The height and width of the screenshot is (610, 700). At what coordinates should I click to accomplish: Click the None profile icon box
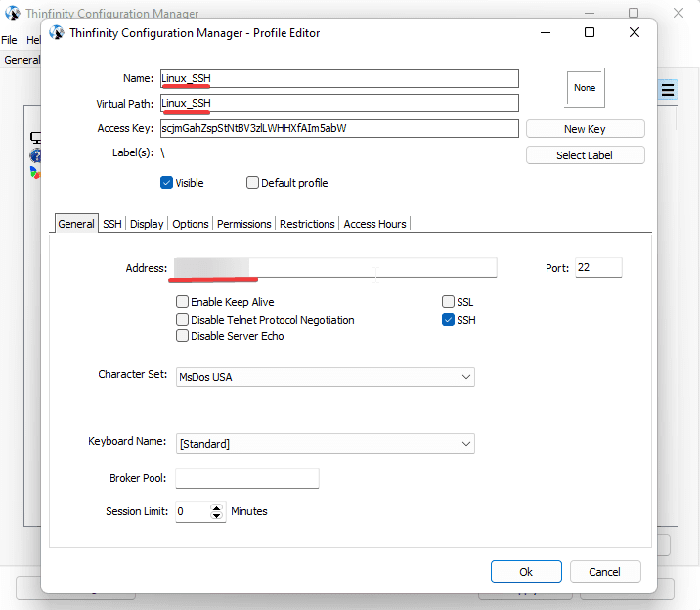(585, 88)
